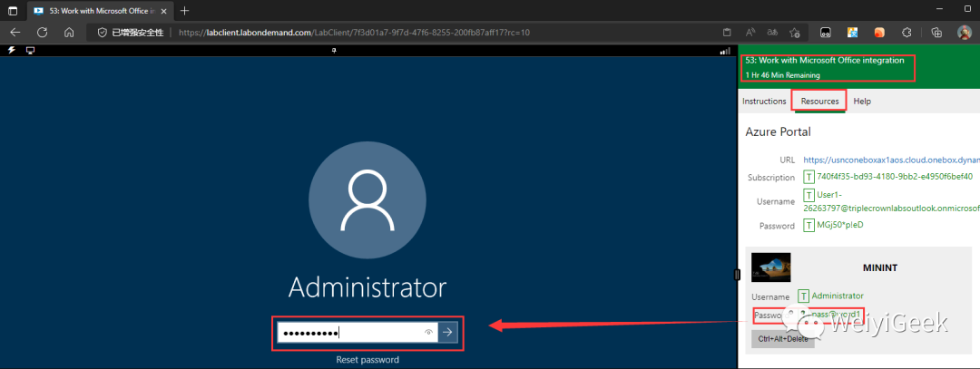Click the MININT virtual machine thumbnail

[770, 267]
